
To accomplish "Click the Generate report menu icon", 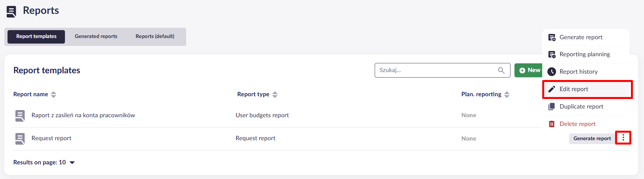I will click(552, 37).
